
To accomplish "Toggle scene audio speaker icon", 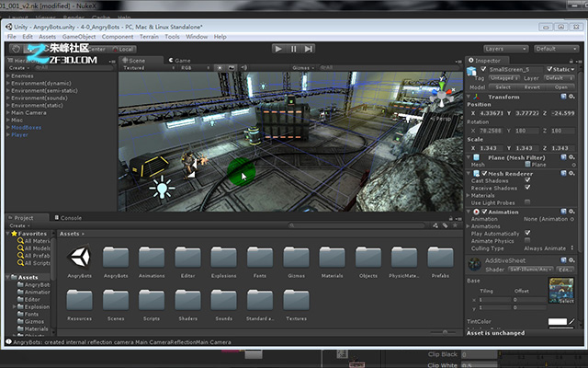I will [x=243, y=67].
